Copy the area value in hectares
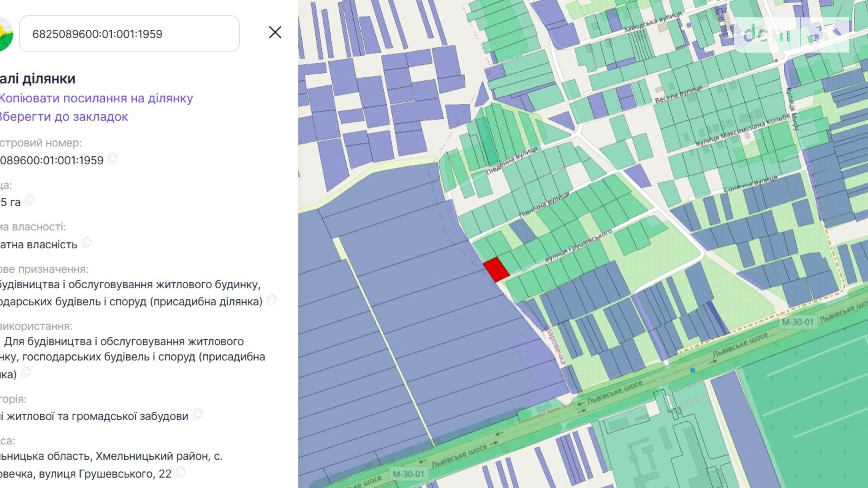Viewport: 868px width, 488px height. [30, 201]
